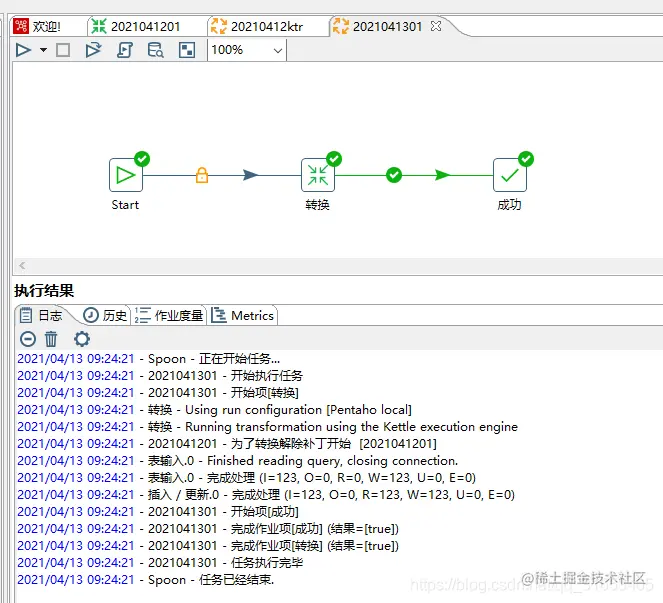Select the 成功 success entry icon

pyautogui.click(x=510, y=175)
